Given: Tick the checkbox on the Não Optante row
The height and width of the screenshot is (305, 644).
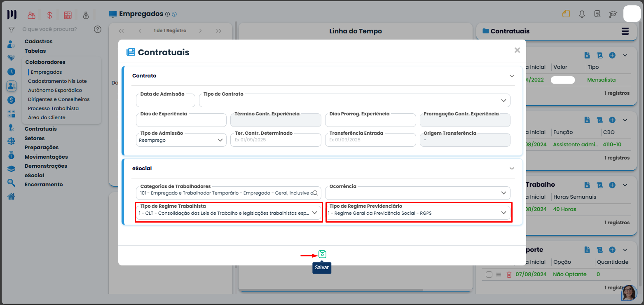Looking at the screenshot, I should tap(489, 274).
